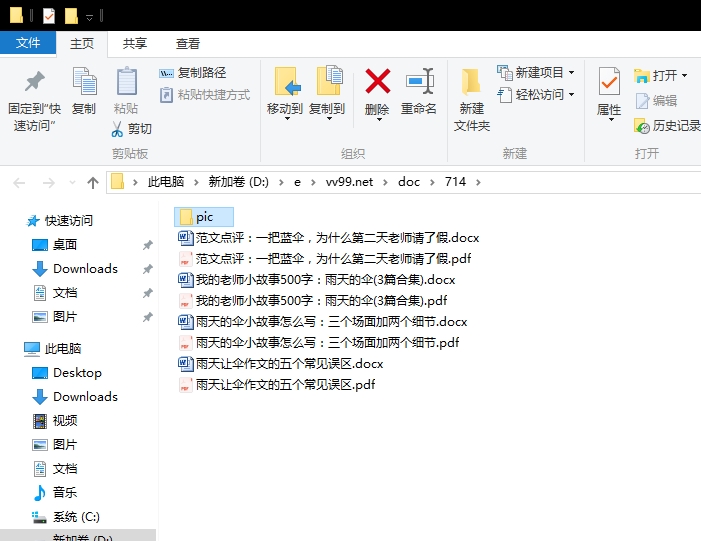Switch to the 查看 ribbon tab

tap(187, 43)
